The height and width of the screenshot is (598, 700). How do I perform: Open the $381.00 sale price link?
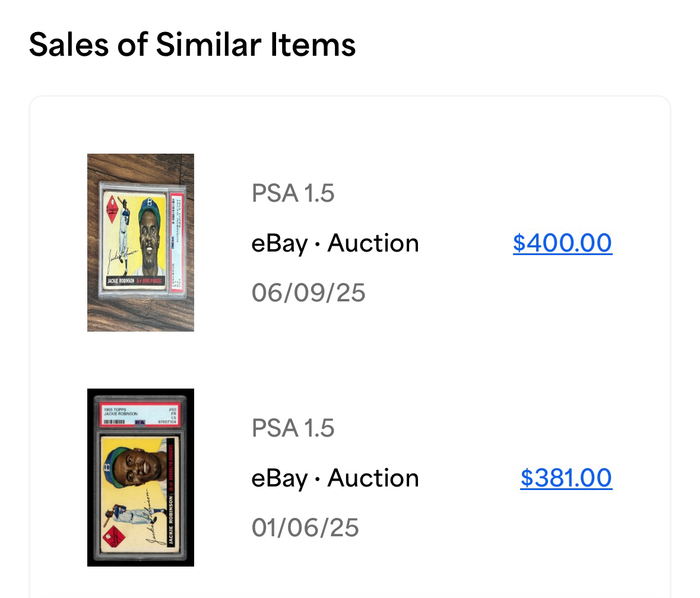tap(566, 478)
